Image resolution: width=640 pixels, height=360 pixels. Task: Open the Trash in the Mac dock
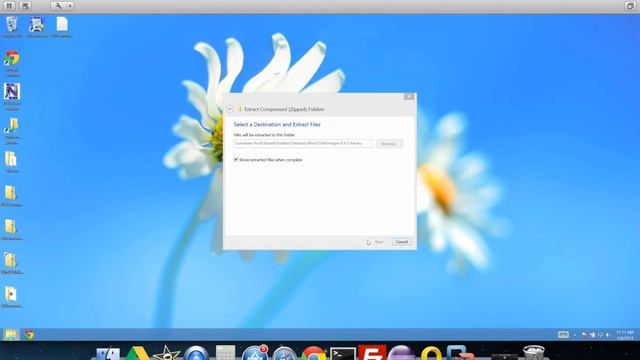tap(534, 353)
